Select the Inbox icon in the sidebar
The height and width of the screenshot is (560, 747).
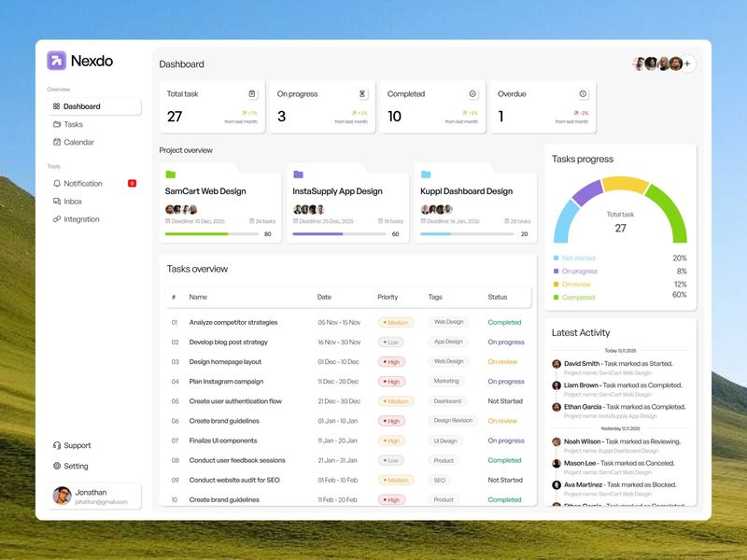(57, 201)
